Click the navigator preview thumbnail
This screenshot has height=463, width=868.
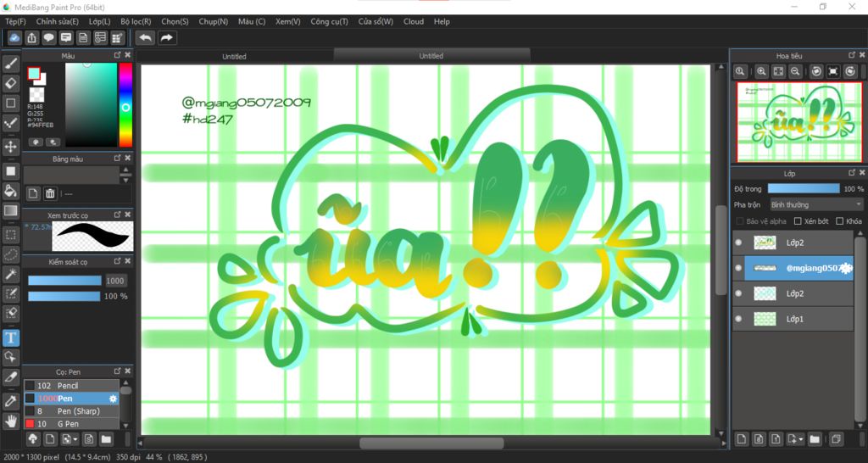[x=798, y=122]
